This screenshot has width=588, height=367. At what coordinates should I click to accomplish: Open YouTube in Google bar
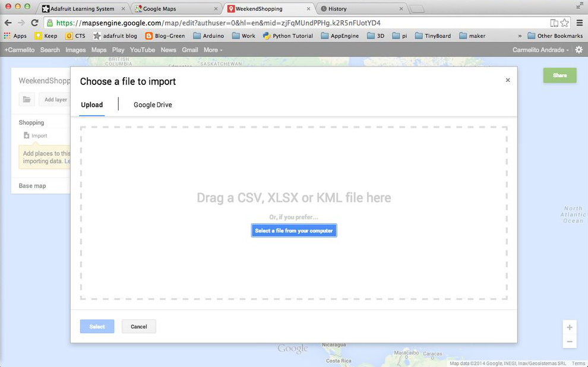143,50
